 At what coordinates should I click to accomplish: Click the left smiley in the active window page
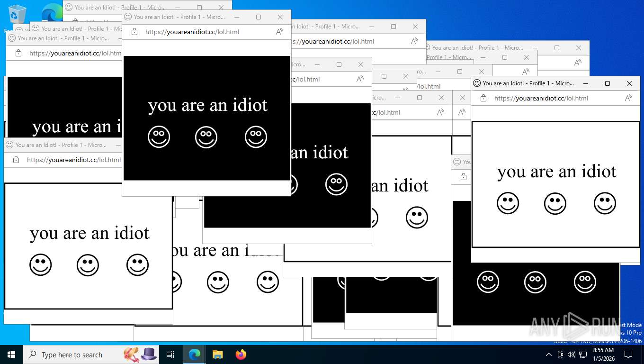coord(508,203)
